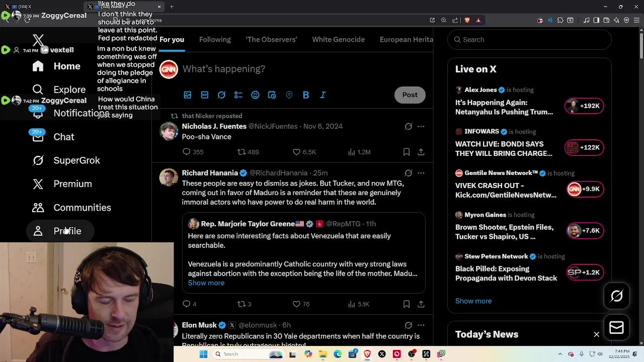Image resolution: width=644 pixels, height=362 pixels.
Task: Join Alex Jones live with +192K listeners
Action: 584,106
